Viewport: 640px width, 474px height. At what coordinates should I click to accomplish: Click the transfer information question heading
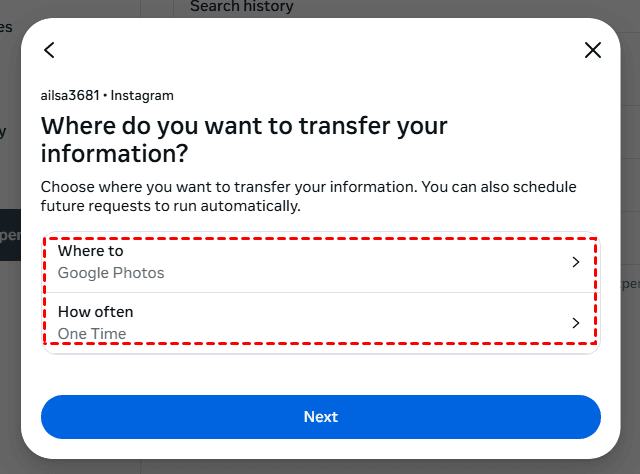click(244, 140)
